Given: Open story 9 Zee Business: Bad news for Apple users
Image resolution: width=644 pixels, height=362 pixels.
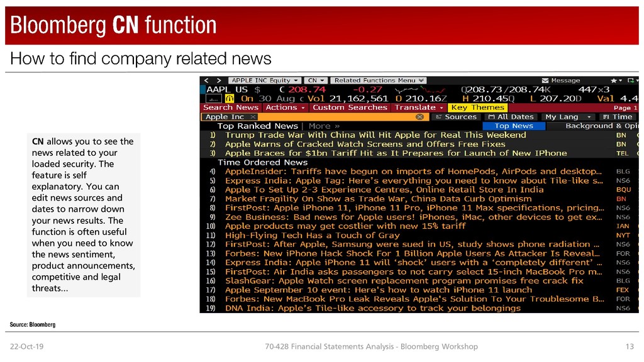Looking at the screenshot, I should click(414, 217).
